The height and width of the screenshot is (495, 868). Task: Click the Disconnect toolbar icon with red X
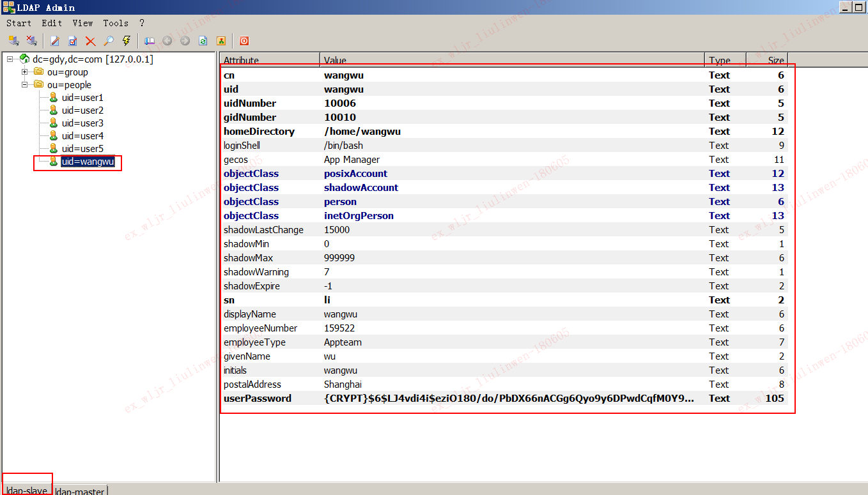pyautogui.click(x=31, y=41)
